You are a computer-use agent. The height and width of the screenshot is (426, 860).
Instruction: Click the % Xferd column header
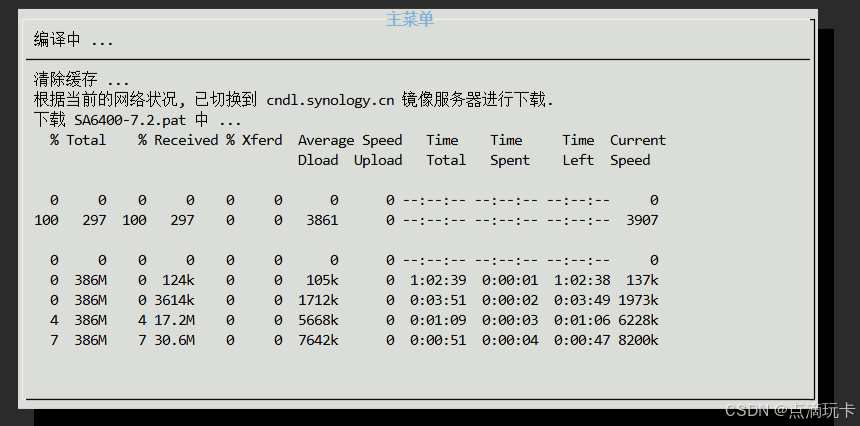[x=254, y=140]
